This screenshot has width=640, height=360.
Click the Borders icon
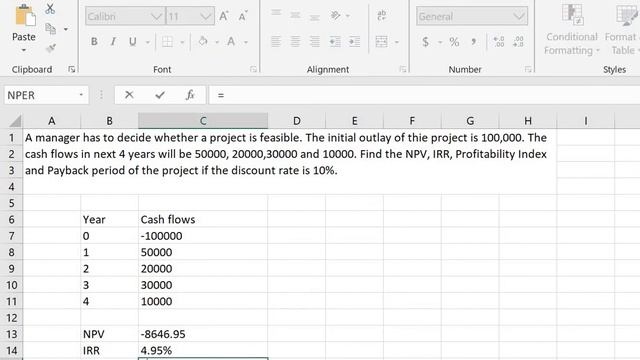[167, 42]
